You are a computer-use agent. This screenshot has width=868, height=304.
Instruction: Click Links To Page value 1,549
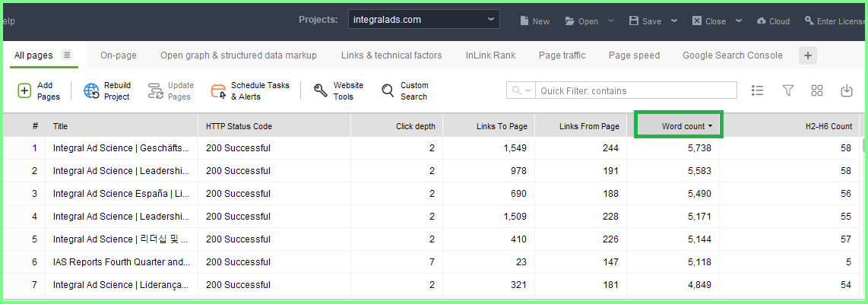click(x=515, y=148)
